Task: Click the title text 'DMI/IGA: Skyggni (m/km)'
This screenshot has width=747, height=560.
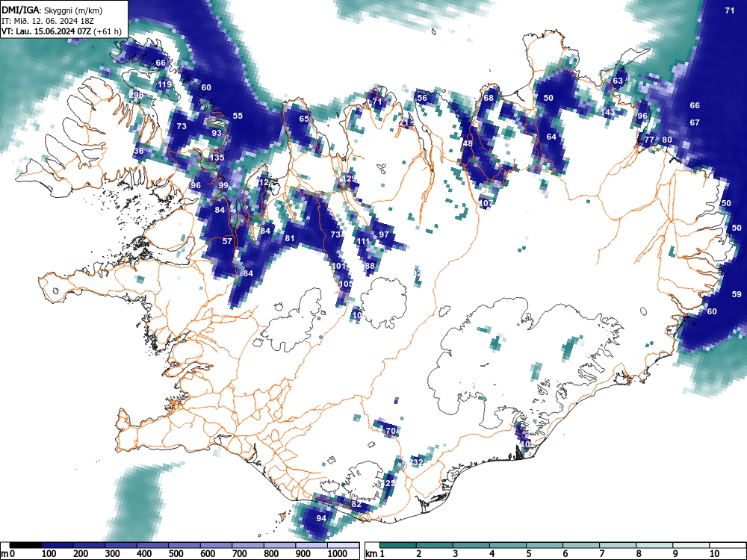Action: pos(52,10)
